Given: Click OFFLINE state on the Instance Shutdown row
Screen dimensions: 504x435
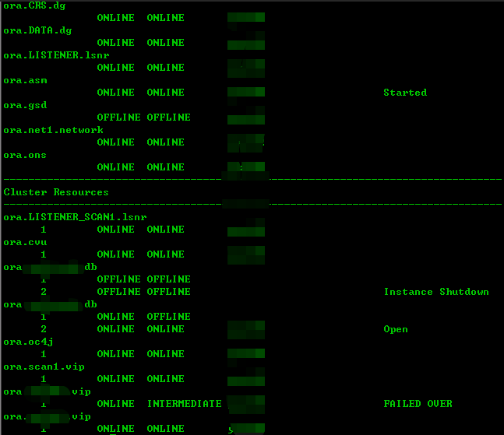Looking at the screenshot, I should pos(168,292).
